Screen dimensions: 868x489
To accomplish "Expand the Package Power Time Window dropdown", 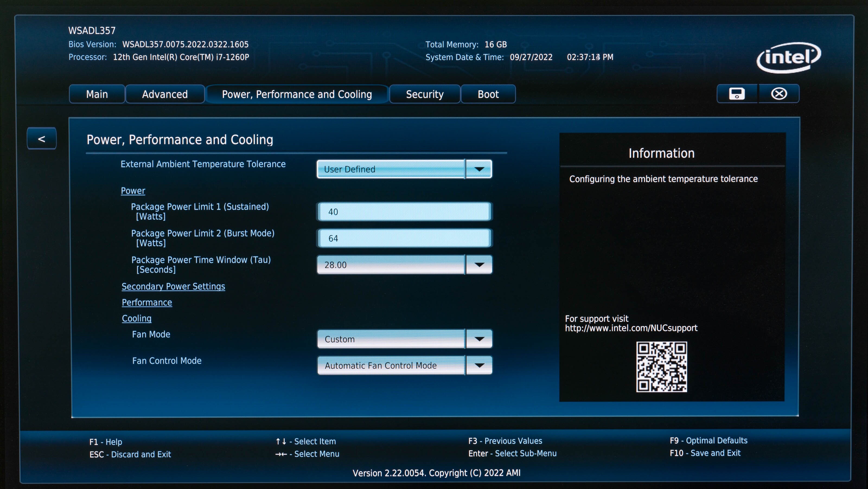I will coord(479,265).
